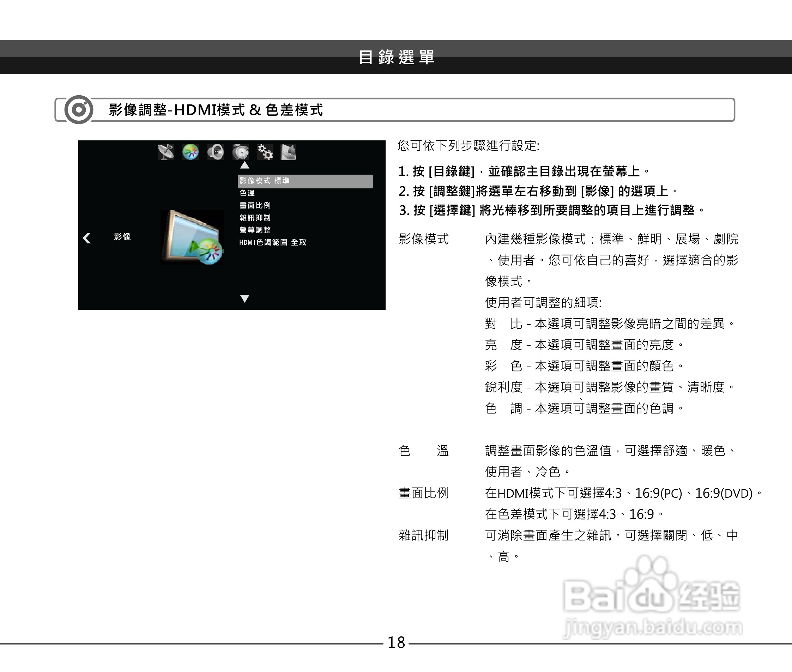Click the large picture frame image icon
The image size is (792, 672).
point(192,237)
